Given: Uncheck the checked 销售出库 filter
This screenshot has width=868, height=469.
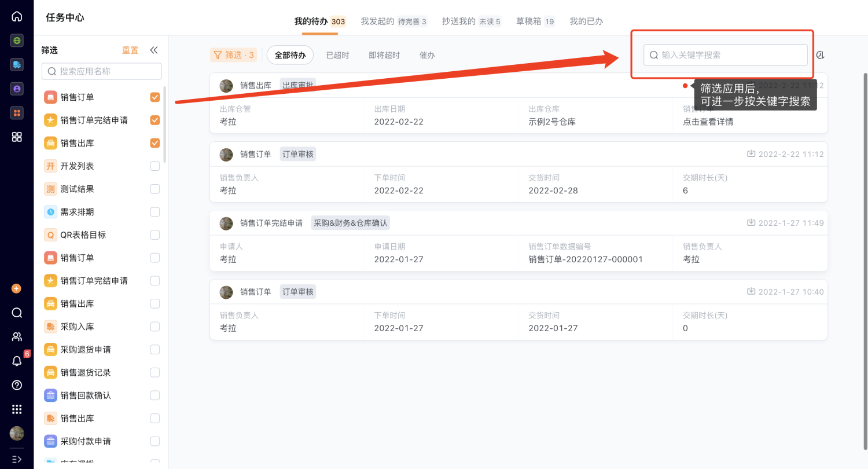Looking at the screenshot, I should click(x=155, y=143).
